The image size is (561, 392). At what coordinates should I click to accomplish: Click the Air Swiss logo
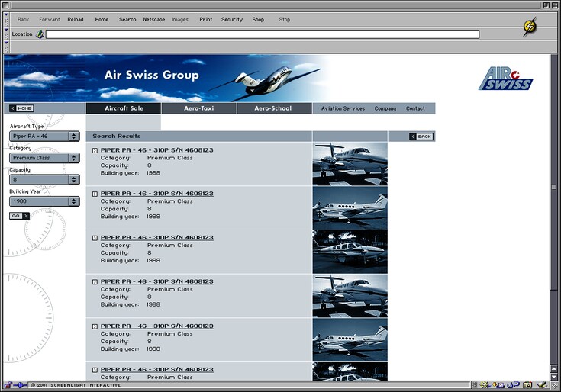pos(505,79)
